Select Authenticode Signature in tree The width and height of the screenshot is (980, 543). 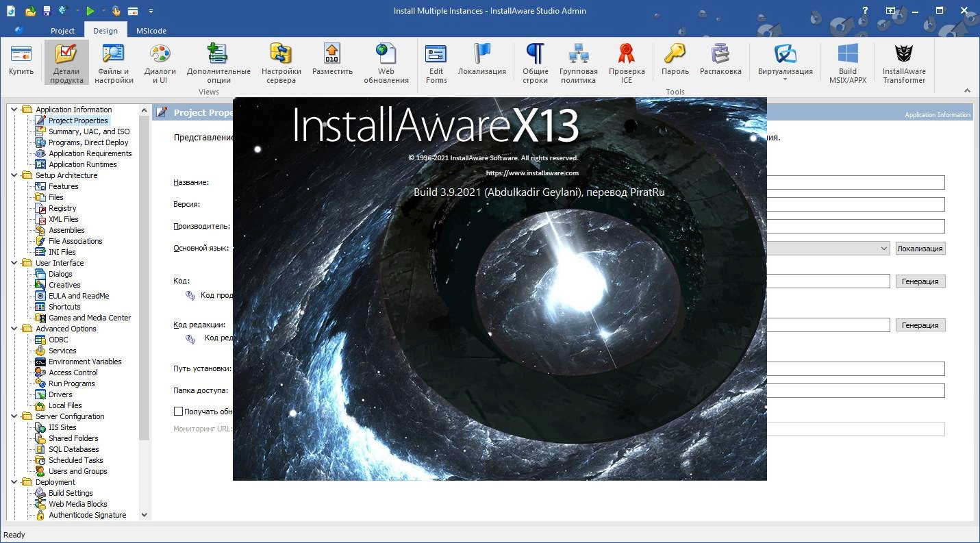(x=87, y=515)
